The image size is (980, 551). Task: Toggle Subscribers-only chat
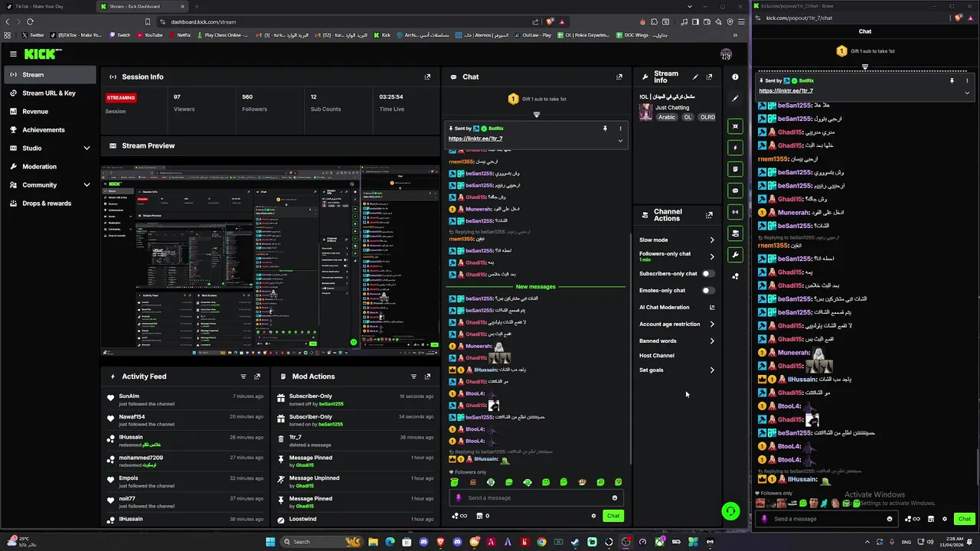coord(707,274)
